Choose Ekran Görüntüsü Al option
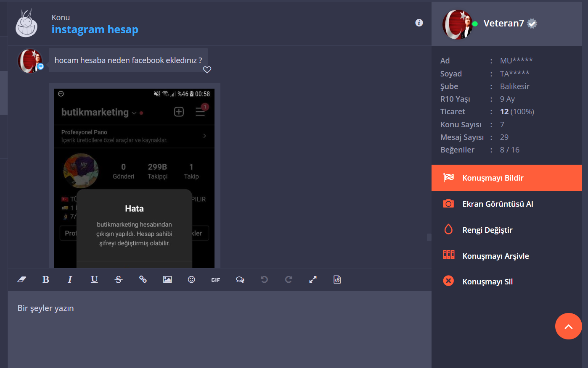The width and height of the screenshot is (588, 368). tap(507, 204)
